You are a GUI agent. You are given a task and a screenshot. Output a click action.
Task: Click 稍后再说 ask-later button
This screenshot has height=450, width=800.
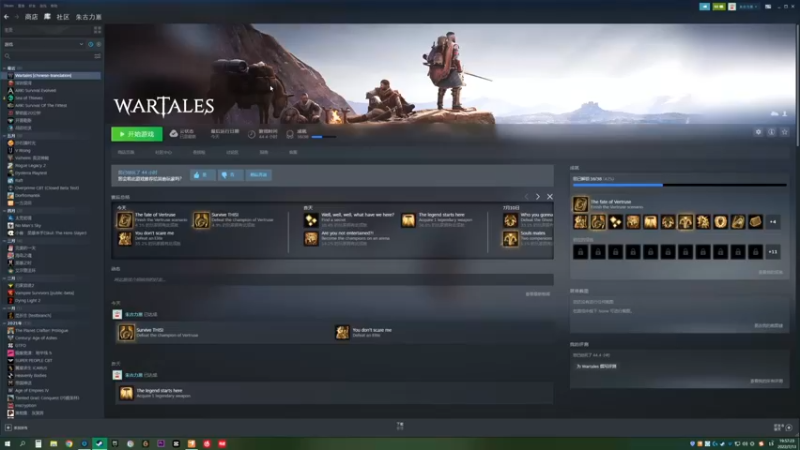pos(259,175)
